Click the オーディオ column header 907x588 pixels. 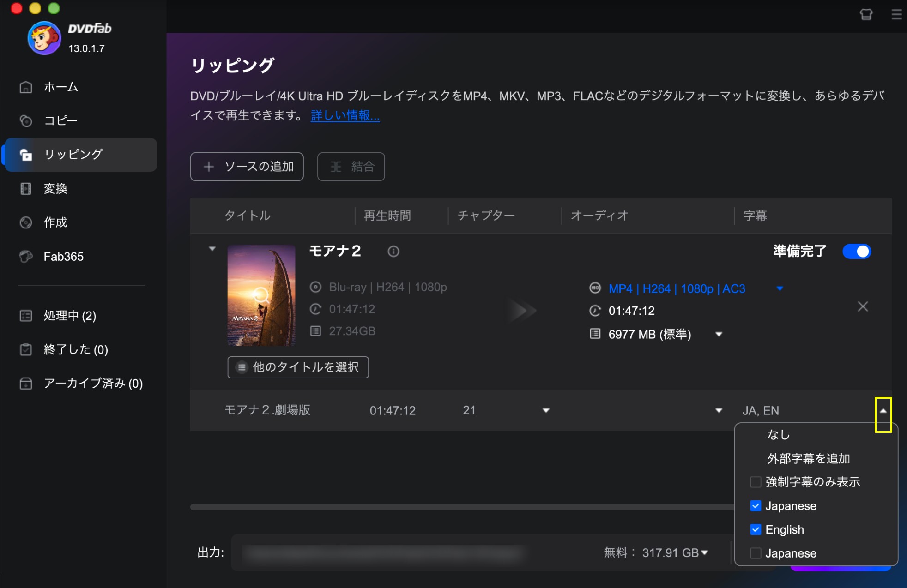coord(599,216)
